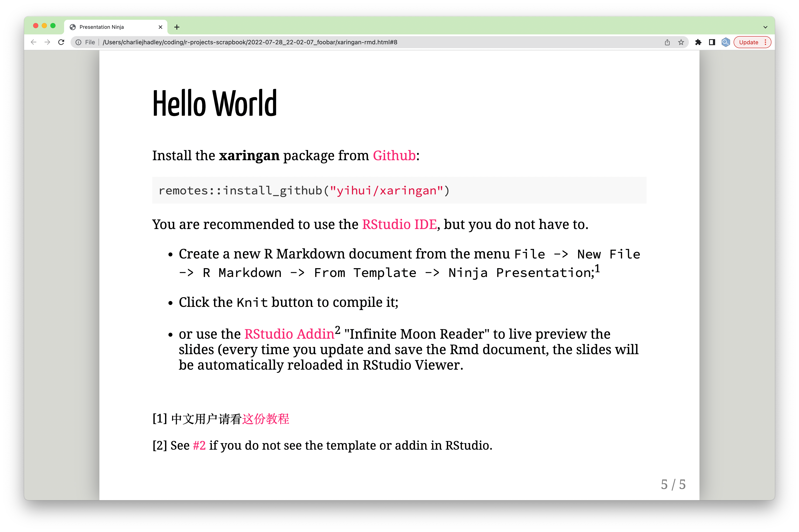Image resolution: width=799 pixels, height=532 pixels.
Task: Go back to the previous page
Action: click(x=34, y=42)
